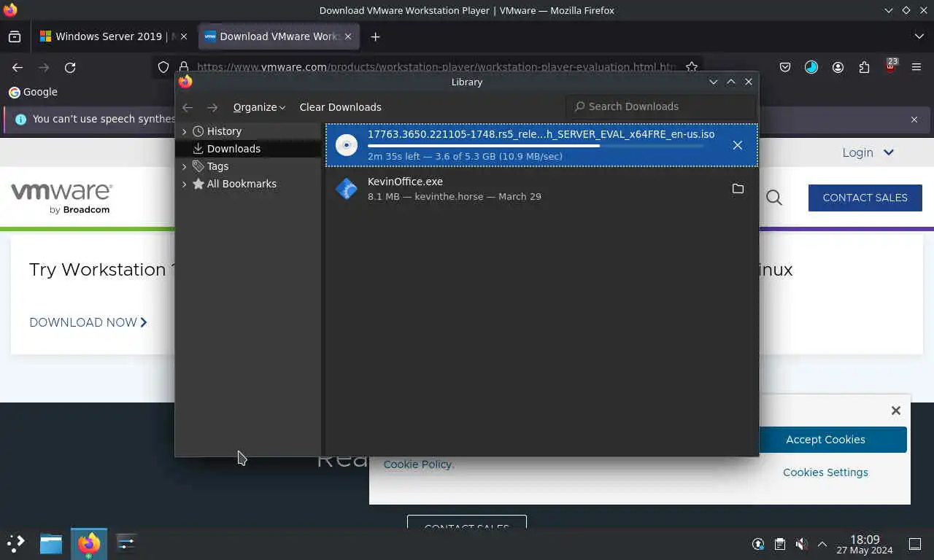
Task: Click the site security padlock icon
Action: pos(183,67)
